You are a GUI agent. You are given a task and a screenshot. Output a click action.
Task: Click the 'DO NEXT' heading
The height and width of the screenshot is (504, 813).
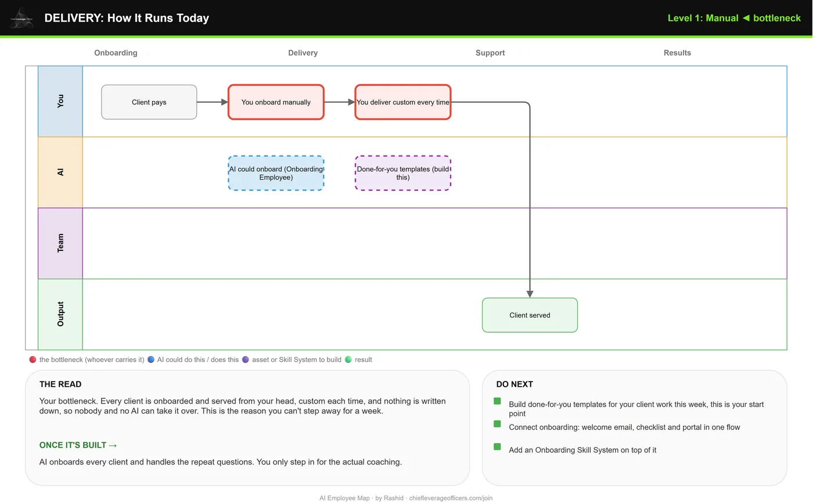coord(515,384)
